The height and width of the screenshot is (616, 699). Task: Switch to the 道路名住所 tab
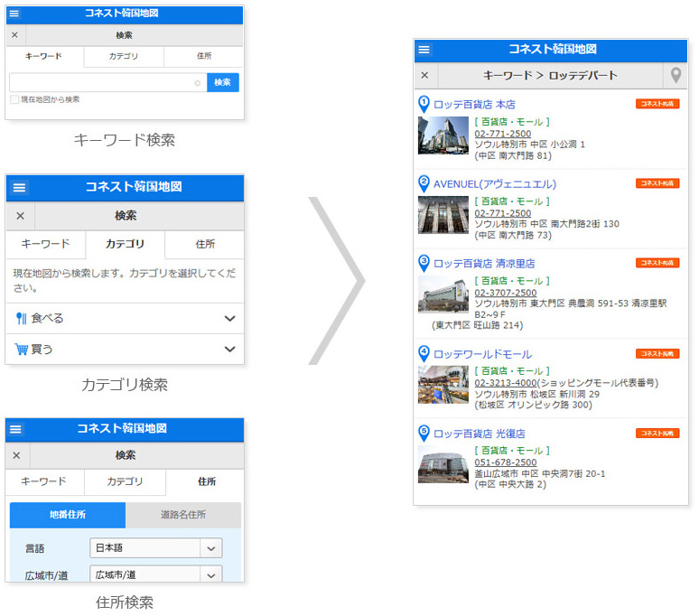(x=183, y=515)
